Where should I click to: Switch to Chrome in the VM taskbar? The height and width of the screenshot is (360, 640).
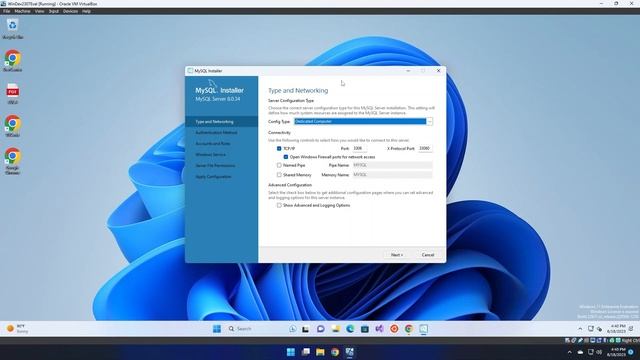tap(409, 329)
